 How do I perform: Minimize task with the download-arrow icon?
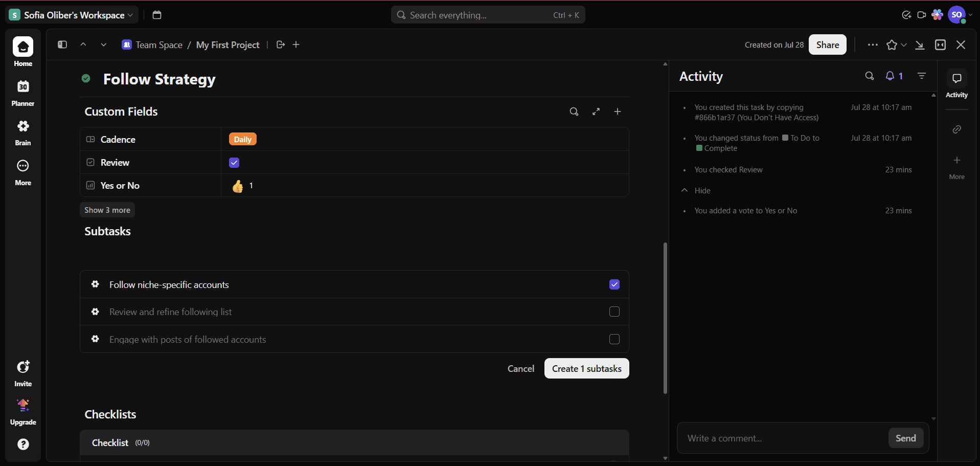[920, 45]
